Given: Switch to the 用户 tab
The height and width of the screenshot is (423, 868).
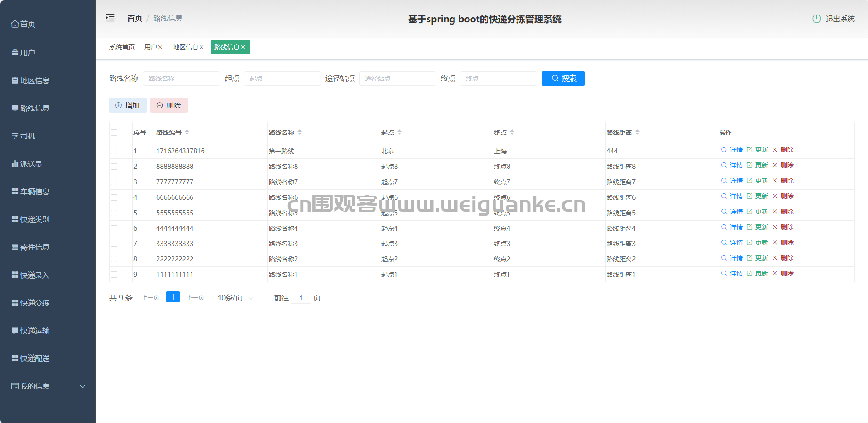Looking at the screenshot, I should click(x=150, y=47).
